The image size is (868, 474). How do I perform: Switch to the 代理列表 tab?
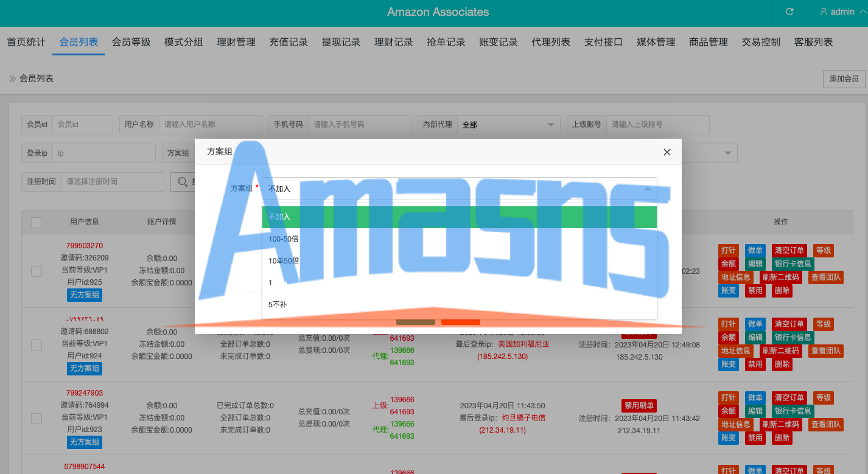tap(551, 42)
